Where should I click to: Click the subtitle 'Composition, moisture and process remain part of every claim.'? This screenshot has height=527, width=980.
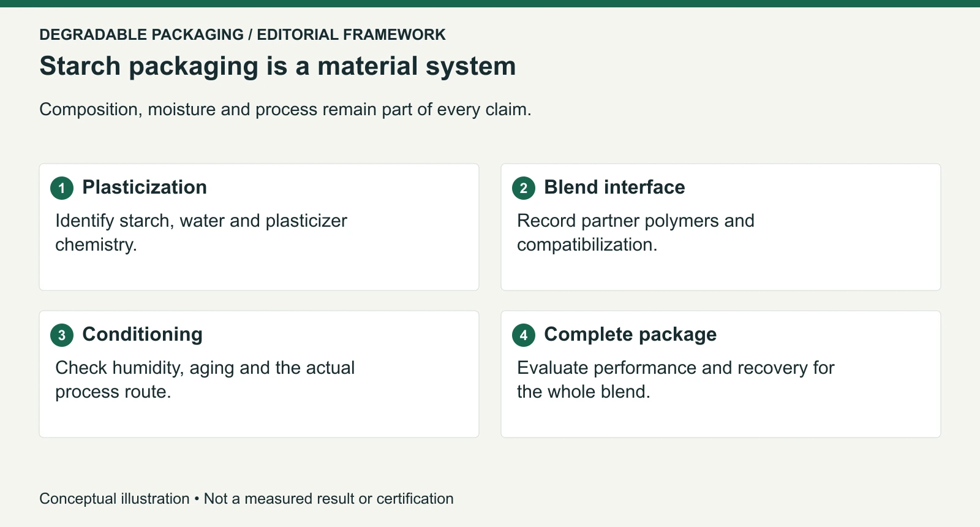pos(285,110)
